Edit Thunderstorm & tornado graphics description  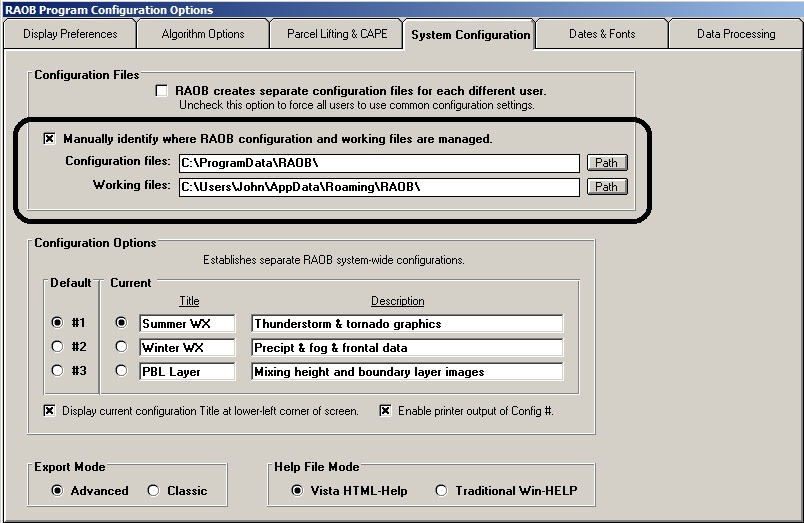pyautogui.click(x=407, y=324)
